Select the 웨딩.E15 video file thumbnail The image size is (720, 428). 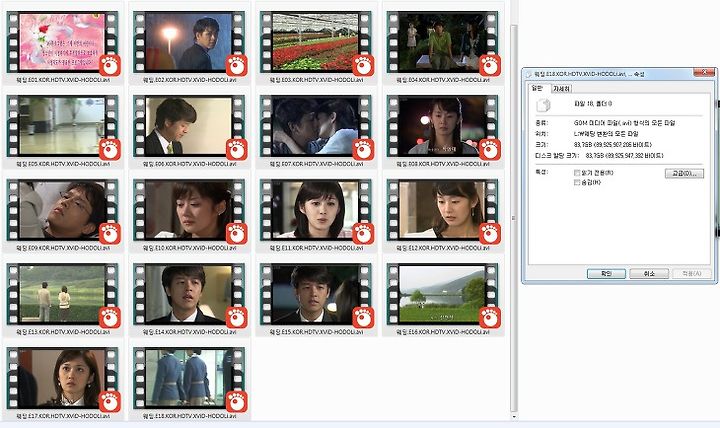click(316, 295)
